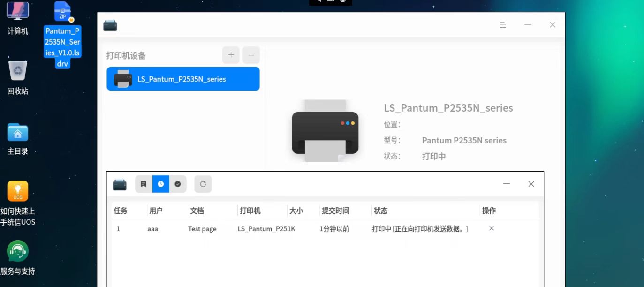The width and height of the screenshot is (644, 287).
Task: Minimize the printer manager window
Action: [x=528, y=25]
